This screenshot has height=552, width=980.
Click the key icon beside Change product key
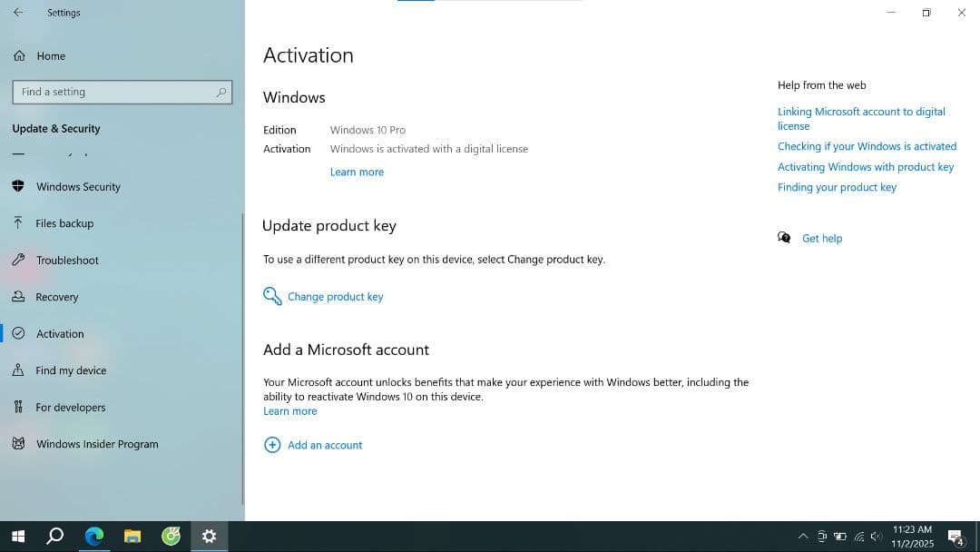pos(271,296)
